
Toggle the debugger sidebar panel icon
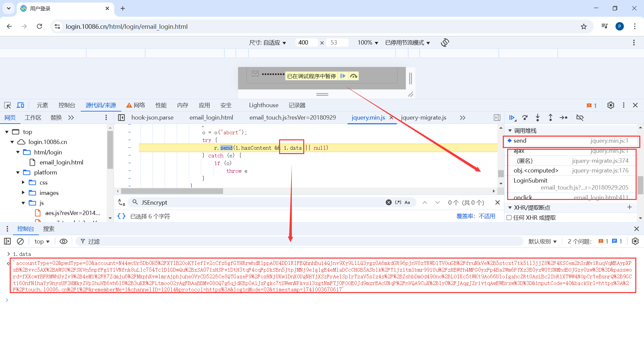click(x=497, y=118)
